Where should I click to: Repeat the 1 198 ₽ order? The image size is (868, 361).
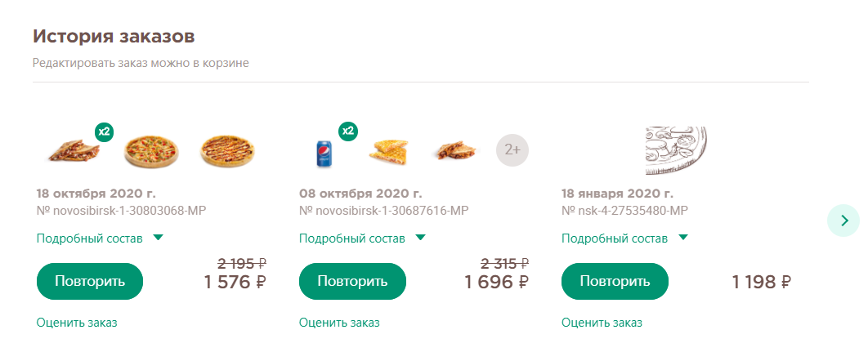(615, 282)
